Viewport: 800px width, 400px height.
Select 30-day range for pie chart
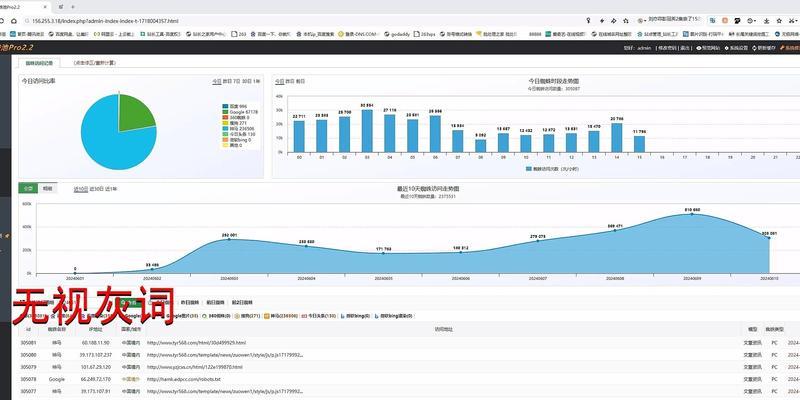tap(246, 81)
